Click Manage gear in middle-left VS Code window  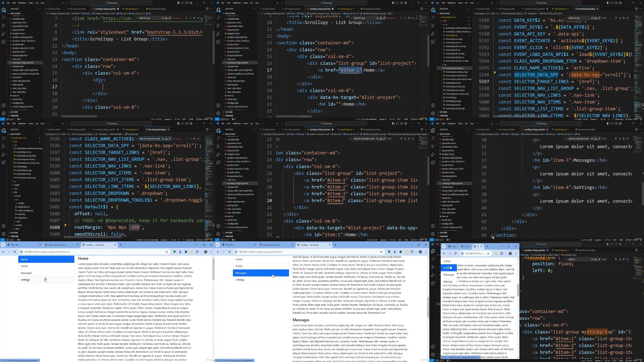[4, 233]
